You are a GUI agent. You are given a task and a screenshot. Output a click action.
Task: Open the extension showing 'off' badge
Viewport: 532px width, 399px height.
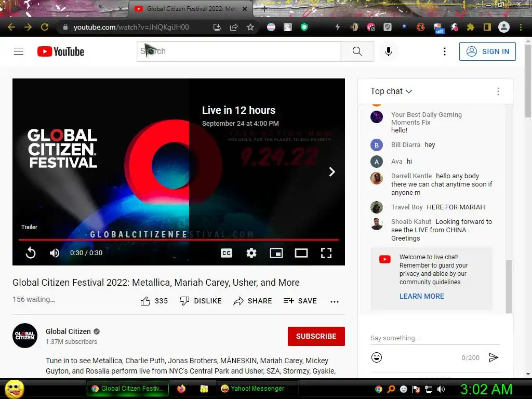click(438, 28)
